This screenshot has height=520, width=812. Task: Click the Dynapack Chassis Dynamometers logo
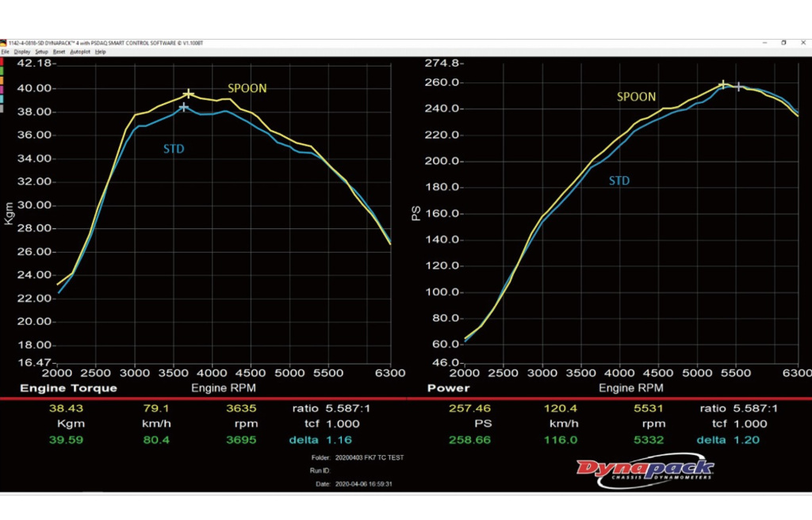click(644, 468)
